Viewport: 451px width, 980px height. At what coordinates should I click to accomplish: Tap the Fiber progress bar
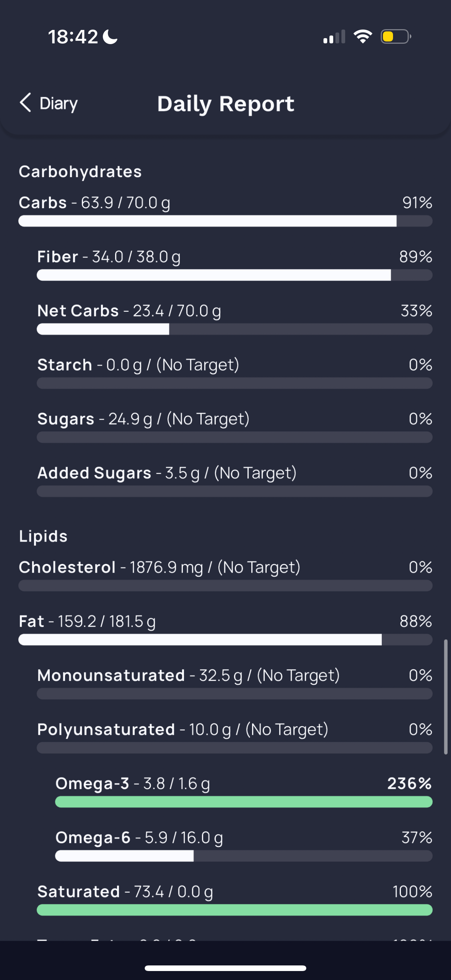[x=234, y=275]
